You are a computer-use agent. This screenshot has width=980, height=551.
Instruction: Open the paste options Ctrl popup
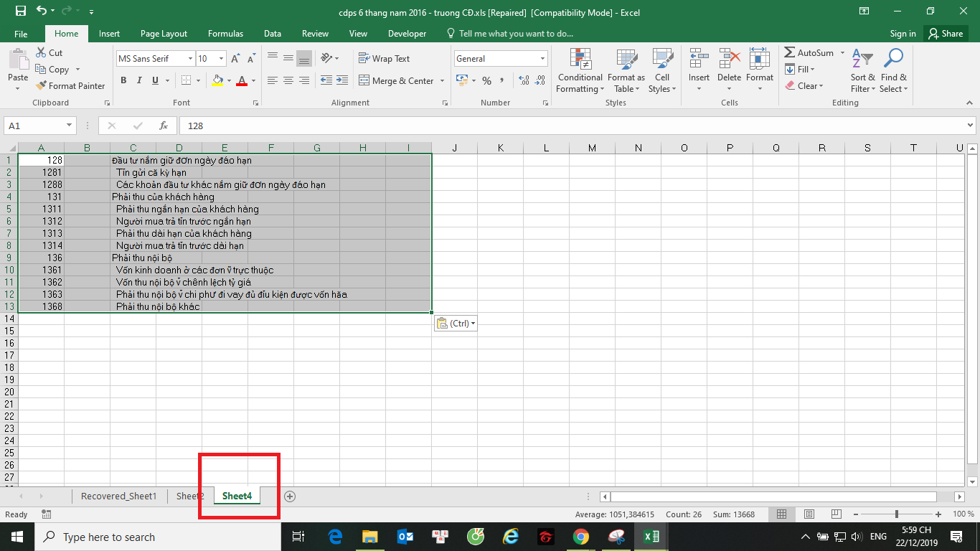456,323
